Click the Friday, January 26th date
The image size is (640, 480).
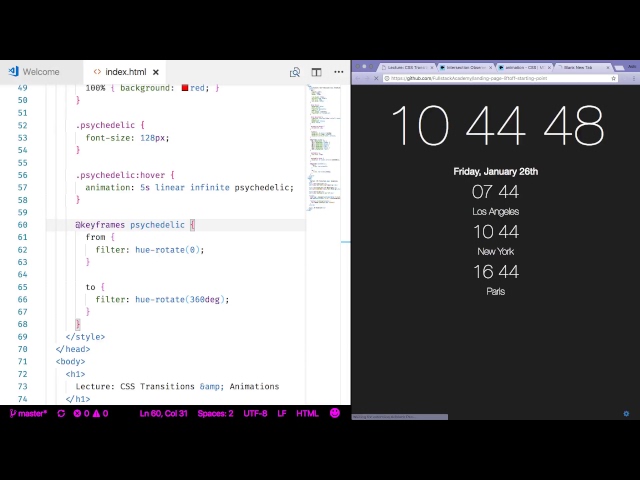(496, 171)
